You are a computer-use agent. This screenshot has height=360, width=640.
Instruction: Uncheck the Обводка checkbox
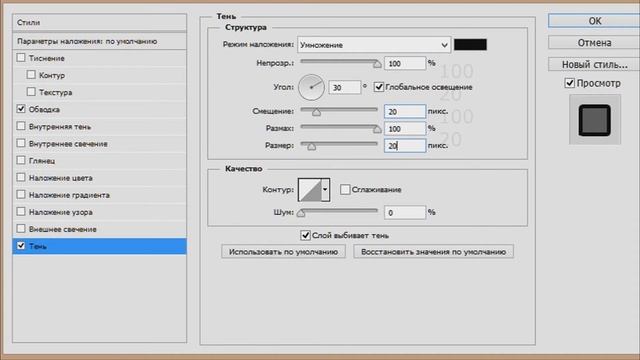[21, 109]
